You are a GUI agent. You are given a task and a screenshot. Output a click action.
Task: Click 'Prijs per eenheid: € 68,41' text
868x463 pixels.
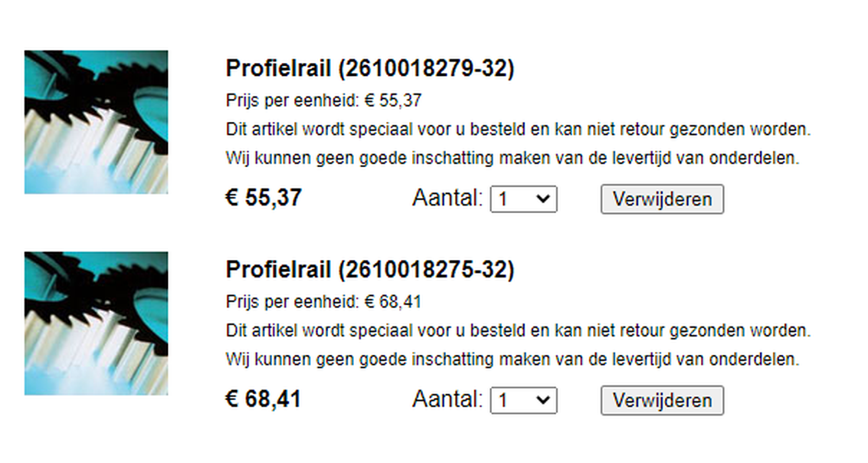click(324, 302)
